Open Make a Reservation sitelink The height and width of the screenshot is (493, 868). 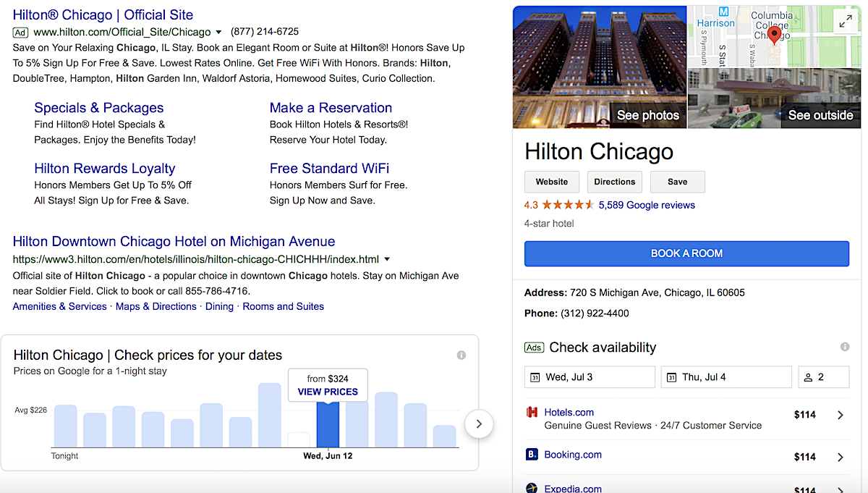click(x=331, y=108)
